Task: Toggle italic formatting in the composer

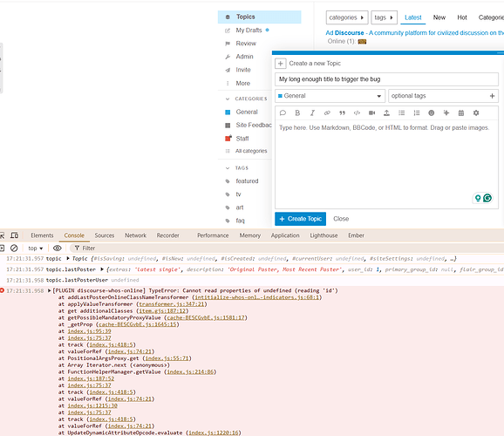Action: pos(312,112)
